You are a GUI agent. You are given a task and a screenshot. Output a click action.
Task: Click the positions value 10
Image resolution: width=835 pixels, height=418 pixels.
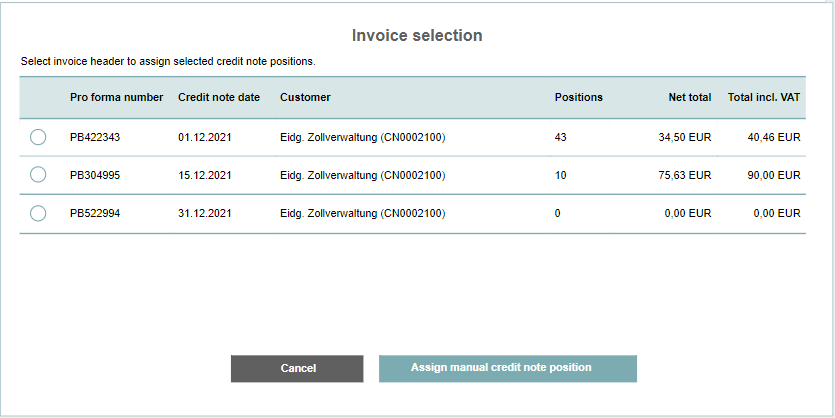[x=561, y=176]
